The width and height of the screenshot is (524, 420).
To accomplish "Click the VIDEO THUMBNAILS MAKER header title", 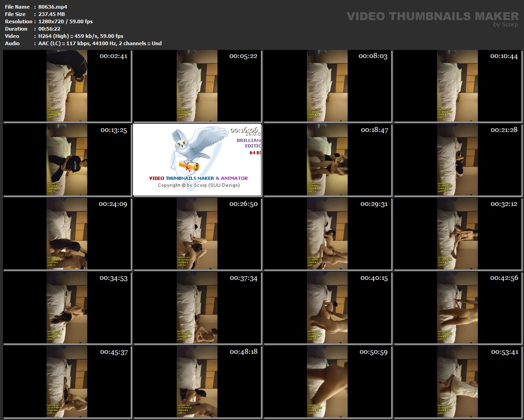I will (433, 16).
